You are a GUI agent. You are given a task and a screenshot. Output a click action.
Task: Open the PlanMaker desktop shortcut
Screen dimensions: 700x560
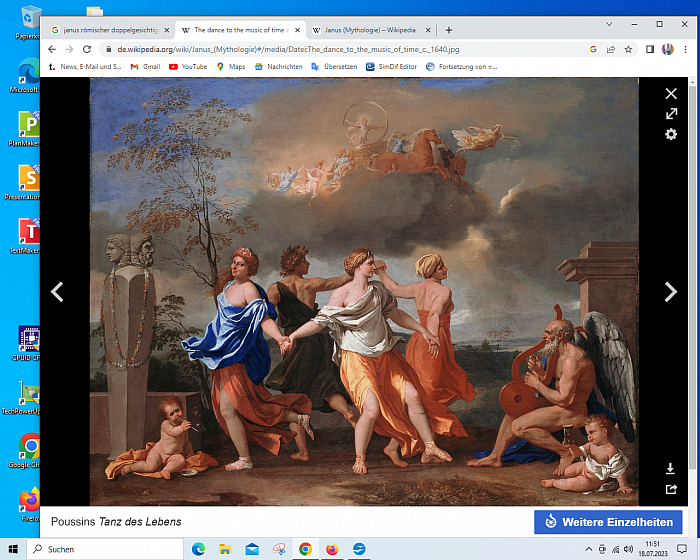point(25,129)
